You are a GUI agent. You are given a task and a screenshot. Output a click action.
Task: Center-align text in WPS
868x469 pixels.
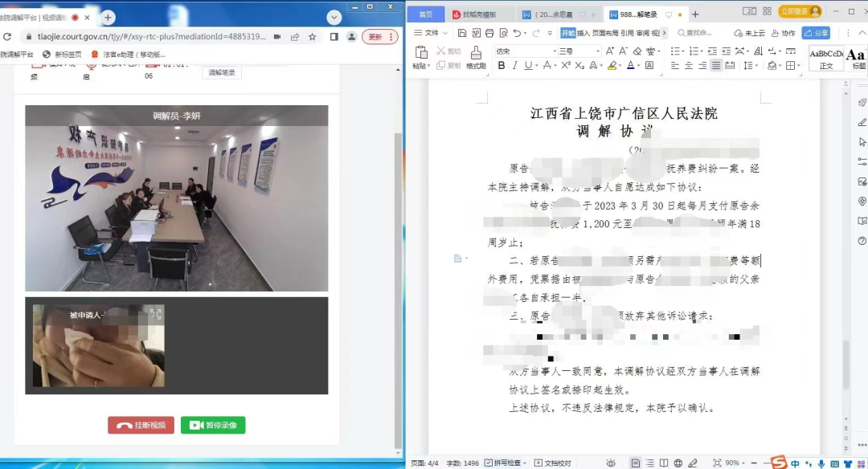689,65
